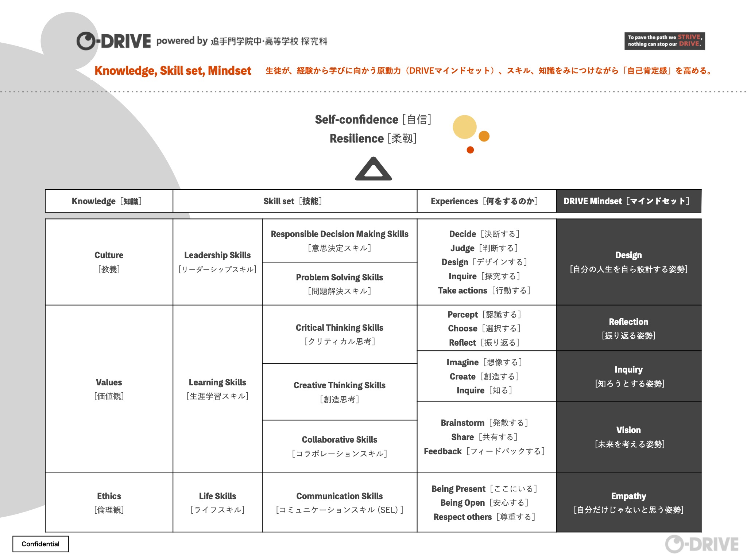The height and width of the screenshot is (560, 747).
Task: Click the small red dot
Action: [470, 150]
